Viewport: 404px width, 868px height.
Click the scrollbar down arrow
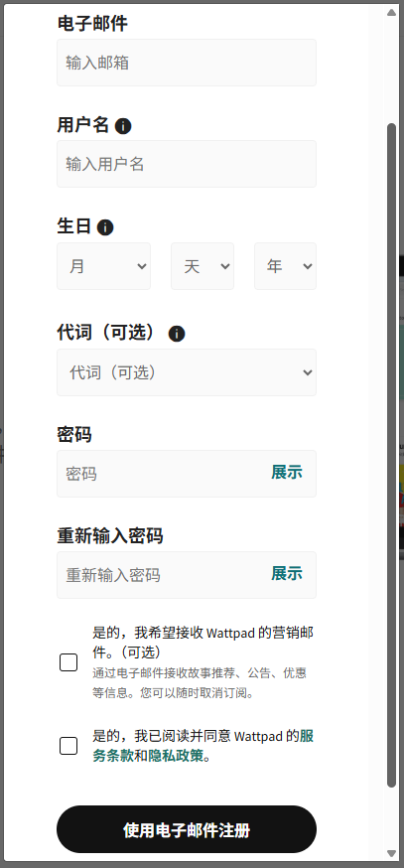point(391,853)
